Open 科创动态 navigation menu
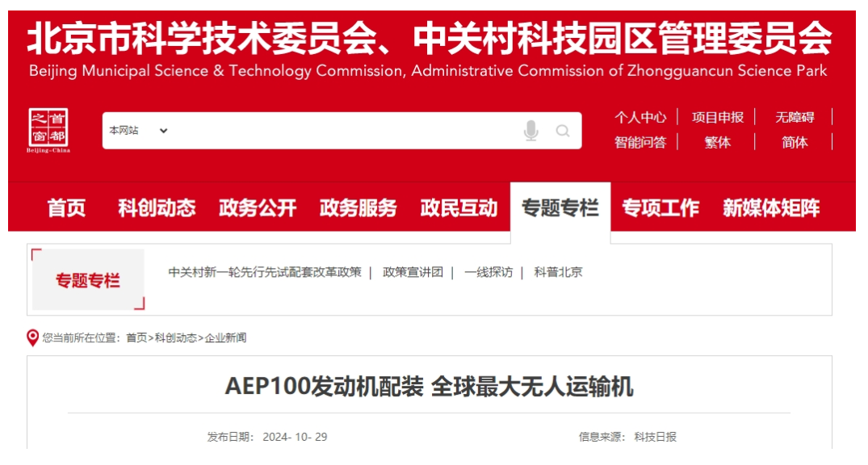 tap(157, 207)
